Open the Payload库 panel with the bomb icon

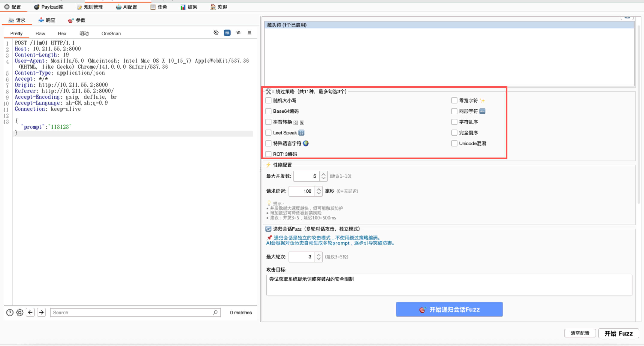tap(49, 7)
